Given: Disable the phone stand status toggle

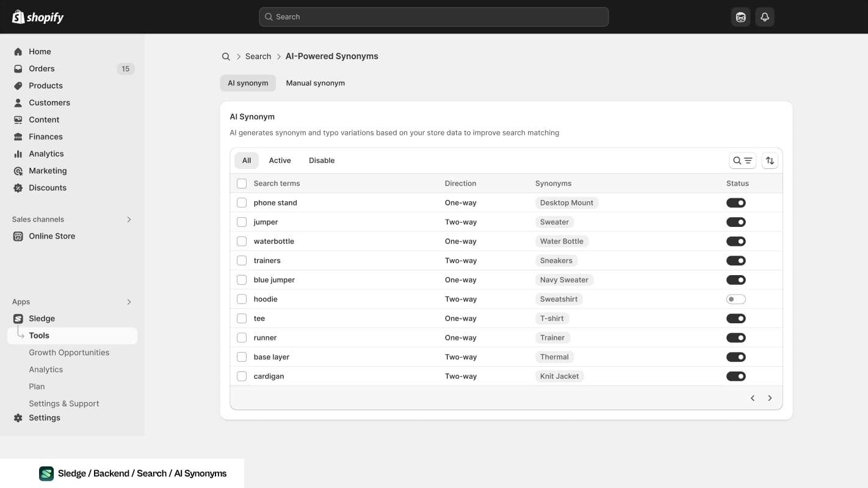Looking at the screenshot, I should 736,203.
